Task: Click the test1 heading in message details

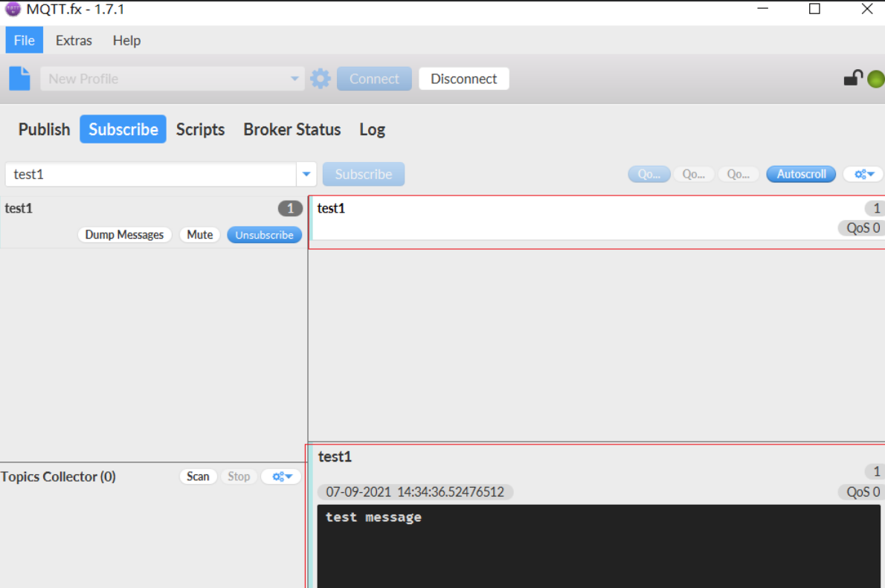Action: [x=335, y=456]
